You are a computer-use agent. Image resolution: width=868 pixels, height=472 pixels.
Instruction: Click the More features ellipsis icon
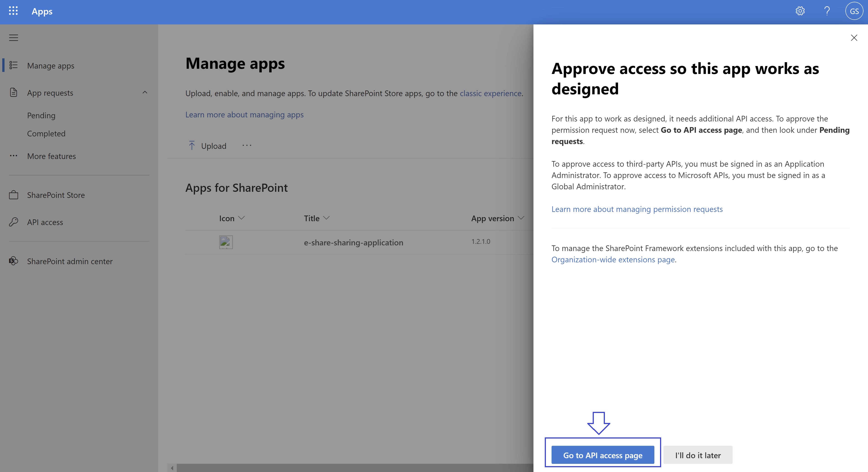tap(14, 156)
